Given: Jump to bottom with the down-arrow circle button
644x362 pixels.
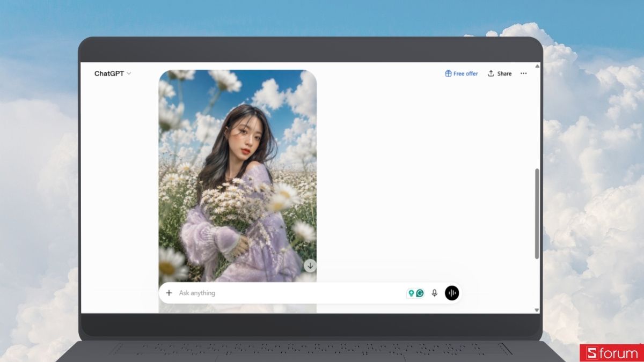Looking at the screenshot, I should [310, 265].
